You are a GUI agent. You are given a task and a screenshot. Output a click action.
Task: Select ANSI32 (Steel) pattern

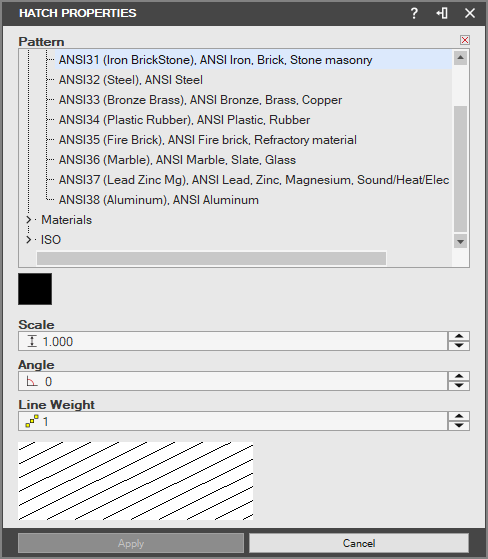[x=130, y=80]
